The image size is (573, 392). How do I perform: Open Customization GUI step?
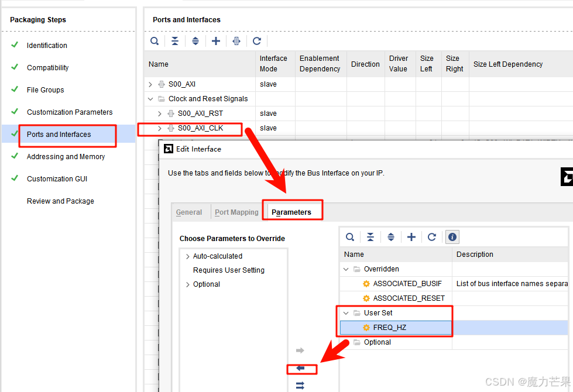[x=57, y=179]
